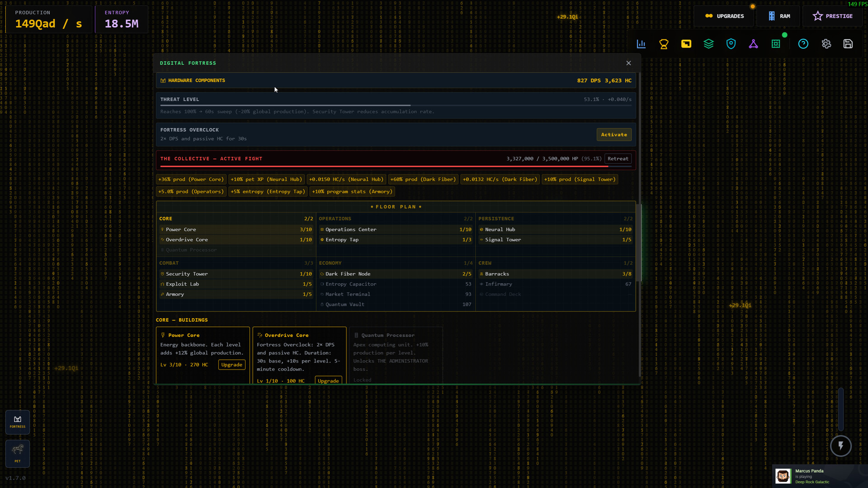Click the Threat Level progress bar
Image resolution: width=868 pixels, height=488 pixels.
396,105
